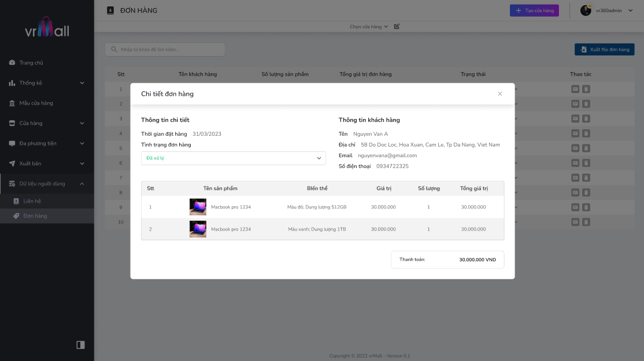Open the Tình trạng đơn hàng status dropdown

click(x=234, y=158)
